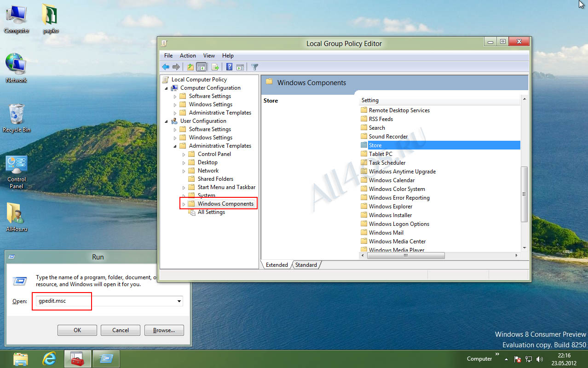588x368 pixels.
Task: Open the Help menu
Action: 228,56
